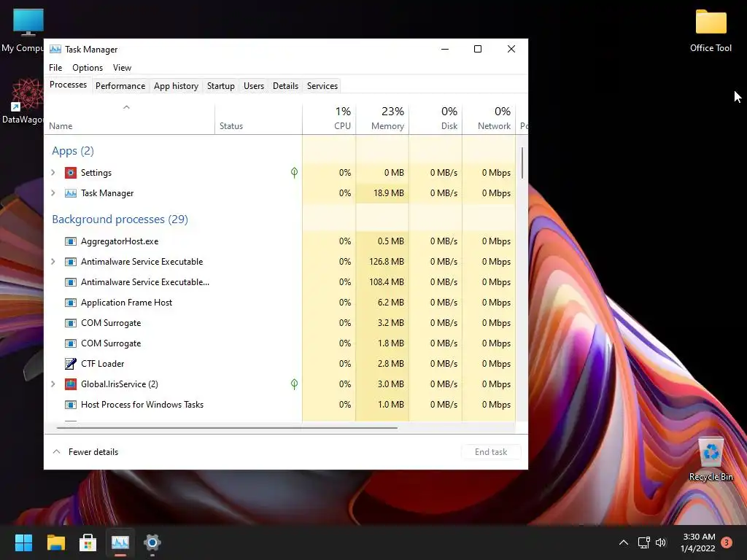Open File Explorer from the taskbar
747x560 pixels.
click(x=55, y=542)
